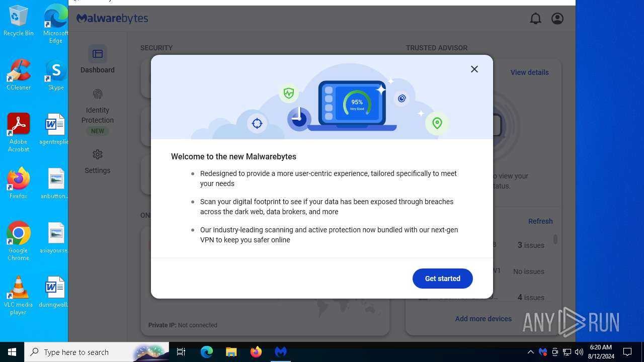
Task: Open the anbutton image file
Action: pyautogui.click(x=55, y=184)
